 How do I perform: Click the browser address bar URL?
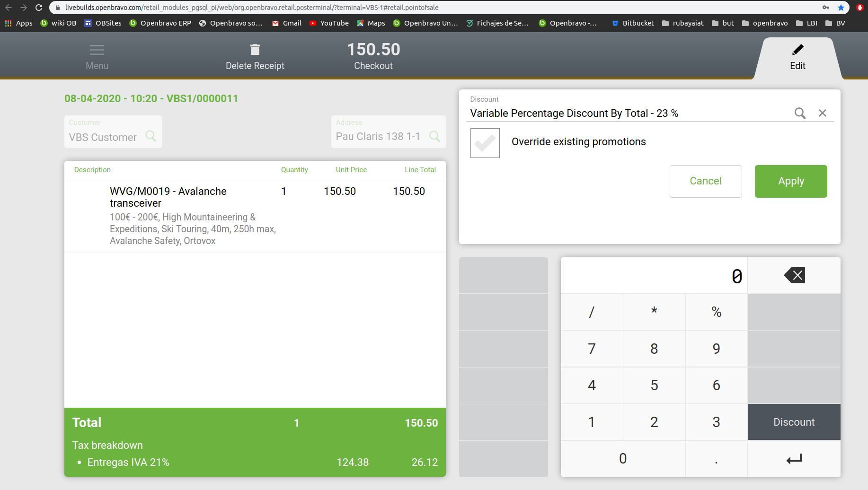point(252,8)
